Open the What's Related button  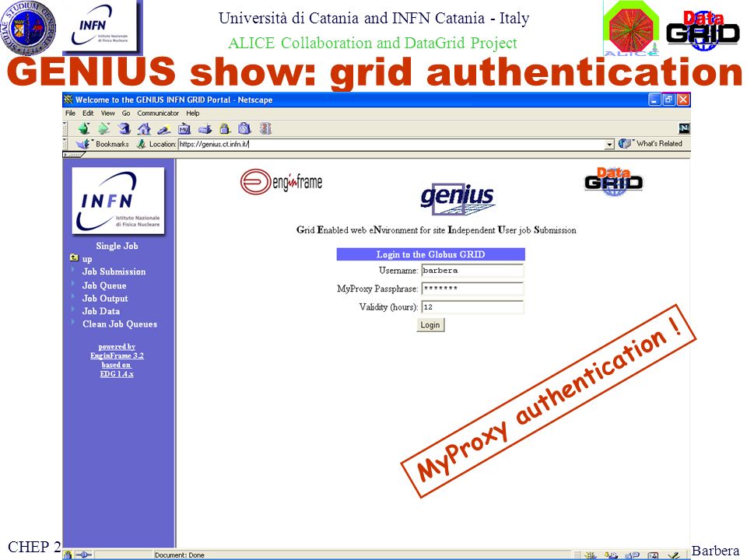pyautogui.click(x=651, y=143)
